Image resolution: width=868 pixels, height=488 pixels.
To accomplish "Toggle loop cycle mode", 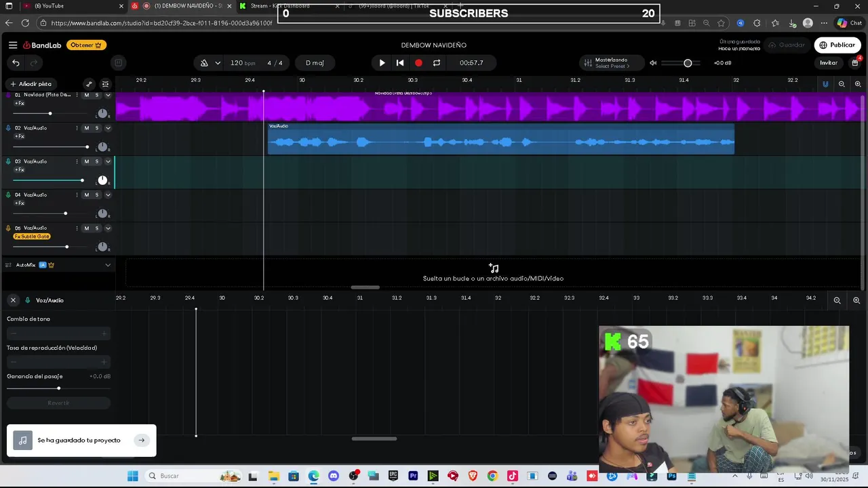I will [437, 63].
